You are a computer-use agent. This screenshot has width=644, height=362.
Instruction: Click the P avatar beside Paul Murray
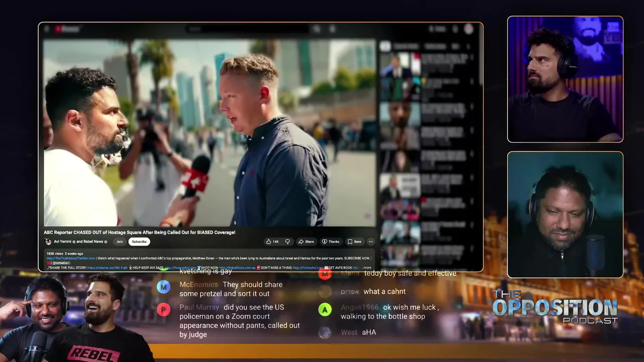pyautogui.click(x=164, y=310)
